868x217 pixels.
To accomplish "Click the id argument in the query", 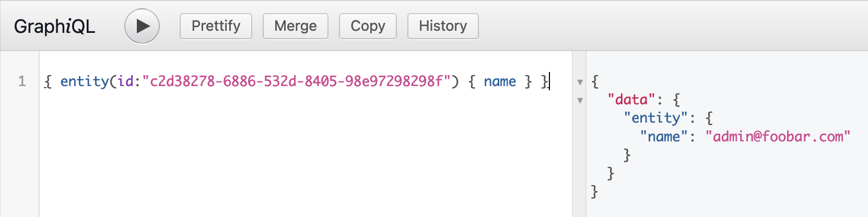I will [125, 81].
